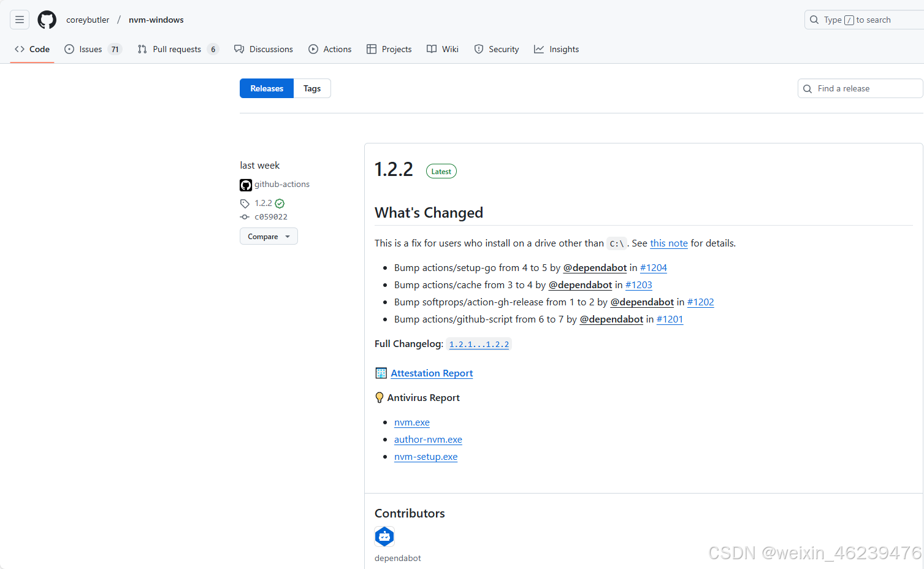Click the dependabot contributor avatar
924x569 pixels.
(384, 537)
